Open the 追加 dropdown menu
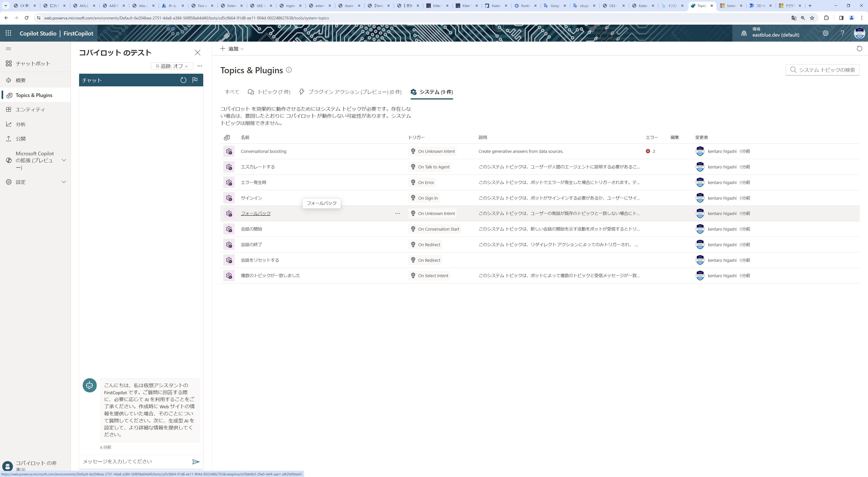 point(232,49)
